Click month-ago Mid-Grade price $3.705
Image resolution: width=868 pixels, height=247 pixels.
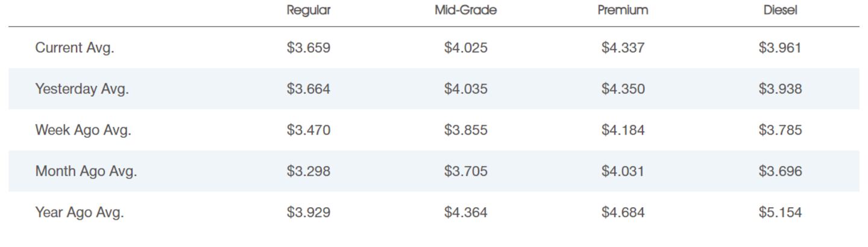tap(465, 171)
